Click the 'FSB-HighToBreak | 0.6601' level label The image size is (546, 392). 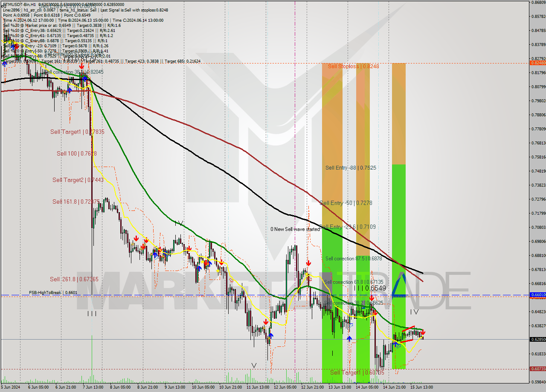pyautogui.click(x=53, y=293)
